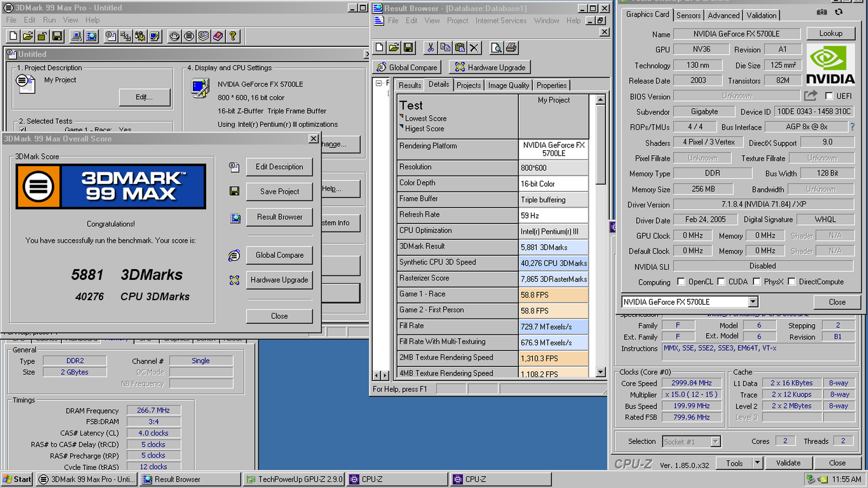This screenshot has width=868, height=488.
Task: Click New document icon in Result Browser toolbar
Action: click(x=379, y=47)
